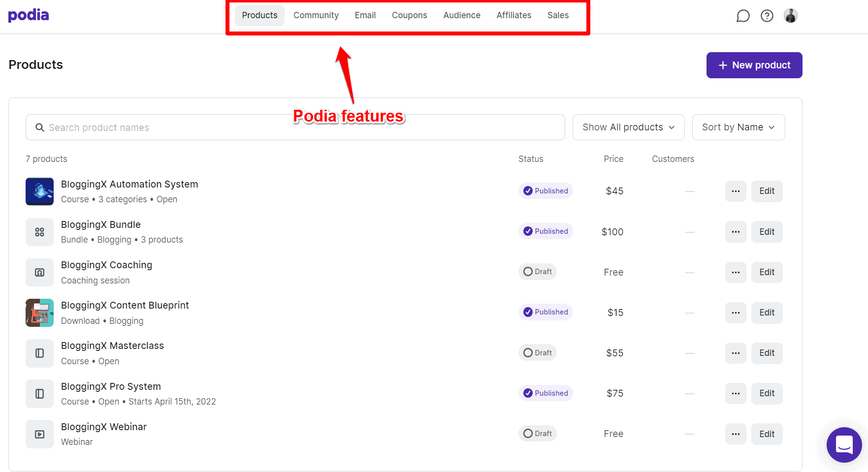
Task: Open more options for BloggingX Webinar
Action: pyautogui.click(x=736, y=434)
